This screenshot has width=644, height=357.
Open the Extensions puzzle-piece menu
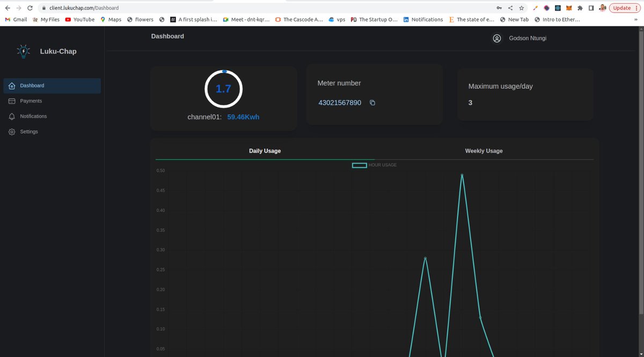580,8
